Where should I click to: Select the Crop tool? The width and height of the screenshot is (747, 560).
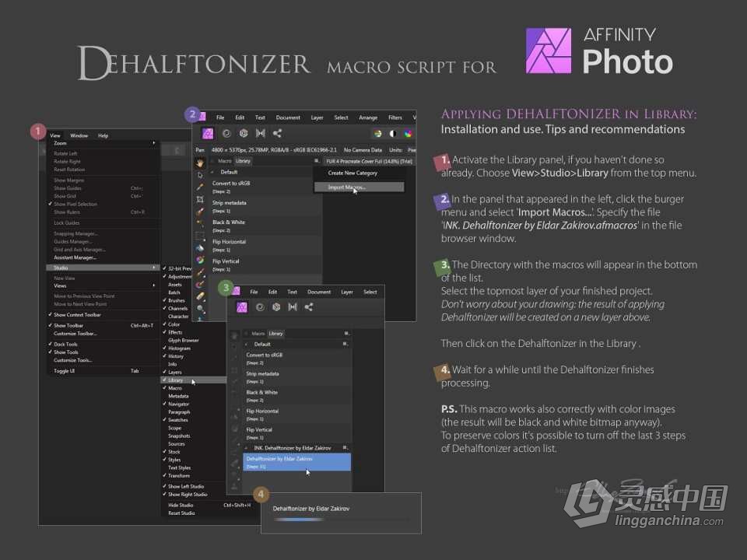(x=200, y=199)
